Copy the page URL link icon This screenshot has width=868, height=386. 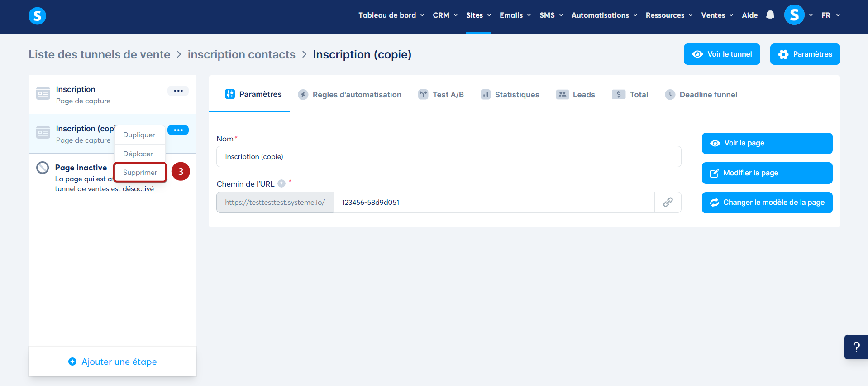pyautogui.click(x=668, y=202)
